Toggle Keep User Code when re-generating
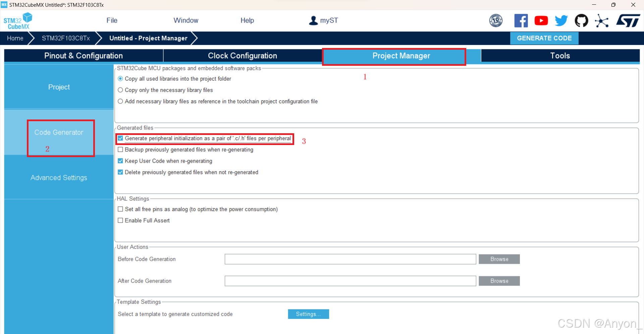644x334 pixels. [120, 161]
